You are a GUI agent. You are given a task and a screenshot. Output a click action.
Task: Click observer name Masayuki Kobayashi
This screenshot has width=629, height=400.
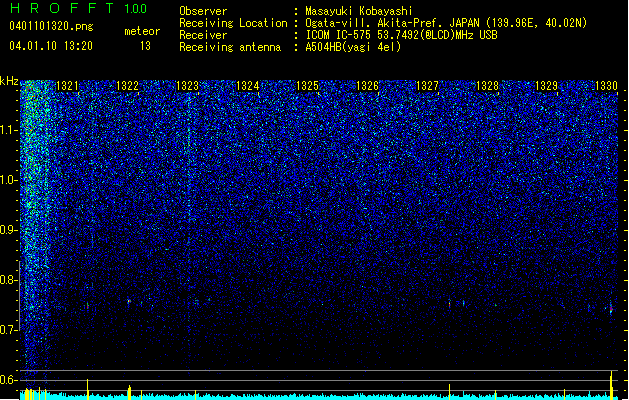pos(359,11)
